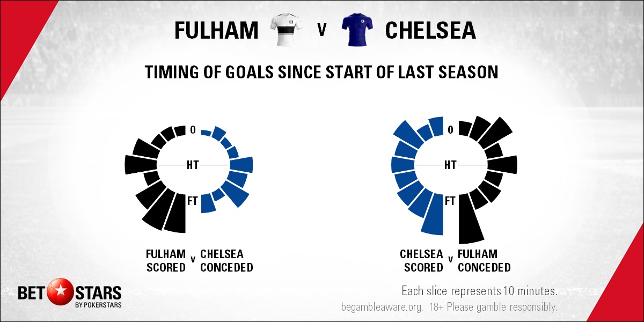
Task: Click the 'Each slice represents 10 minutes' note
Action: (479, 291)
